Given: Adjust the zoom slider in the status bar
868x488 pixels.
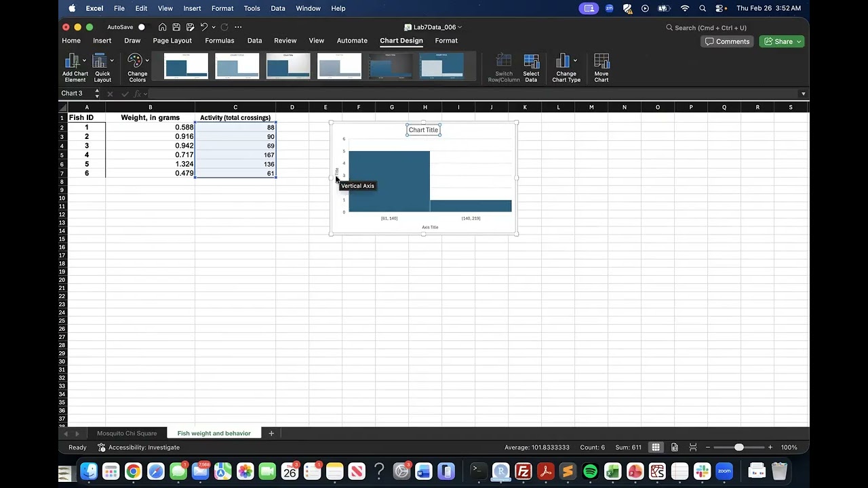Looking at the screenshot, I should [x=738, y=447].
